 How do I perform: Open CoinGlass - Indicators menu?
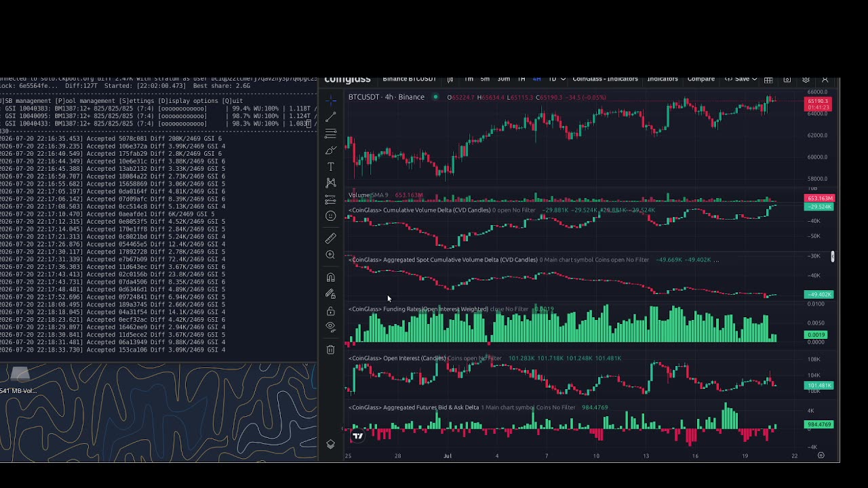coord(605,79)
